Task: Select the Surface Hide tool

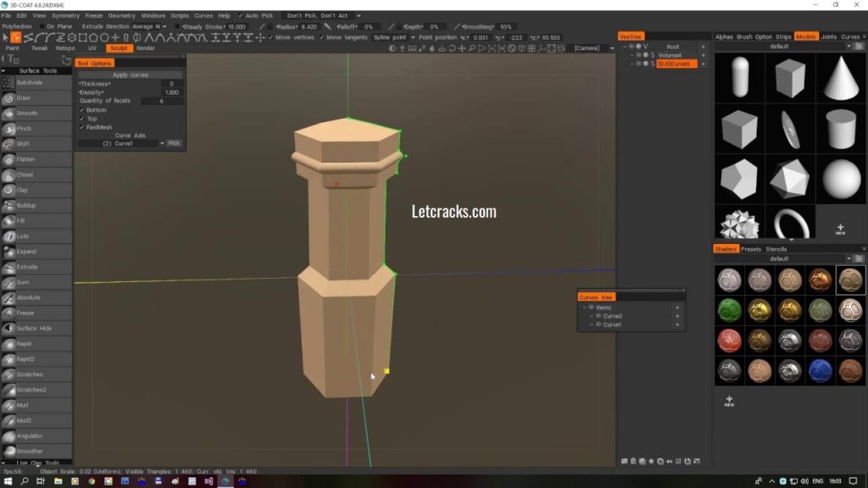Action: (x=36, y=328)
